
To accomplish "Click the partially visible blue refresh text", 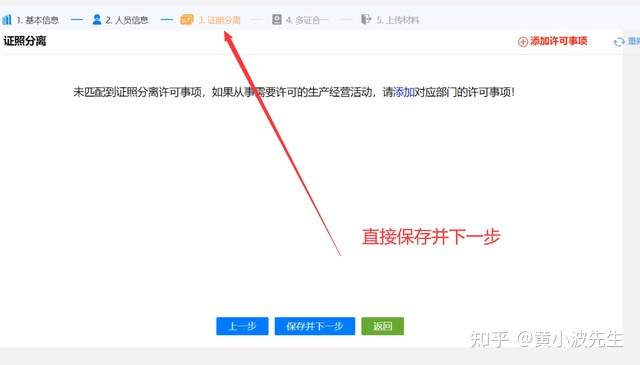I will tap(633, 41).
